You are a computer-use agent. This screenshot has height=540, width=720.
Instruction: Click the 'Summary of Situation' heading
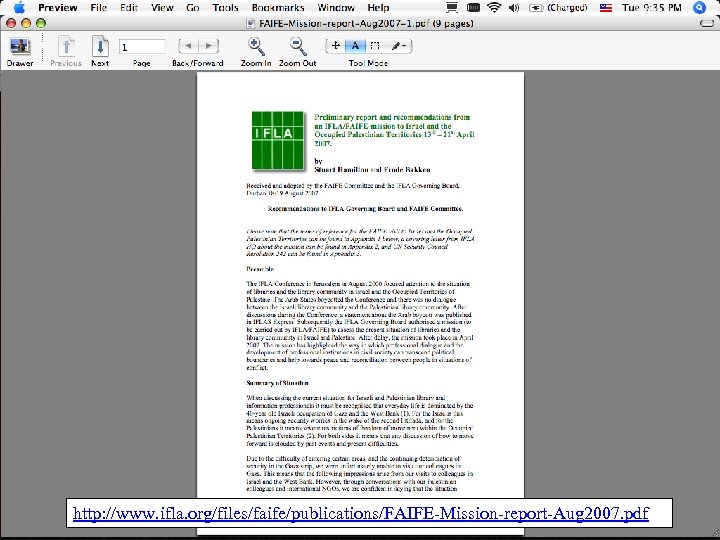[x=277, y=383]
